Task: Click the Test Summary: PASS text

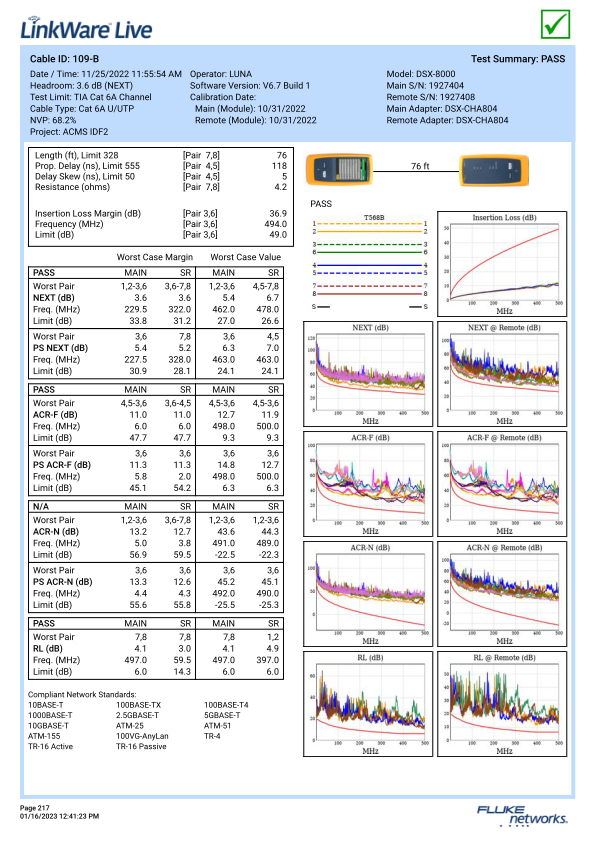Action: [518, 59]
